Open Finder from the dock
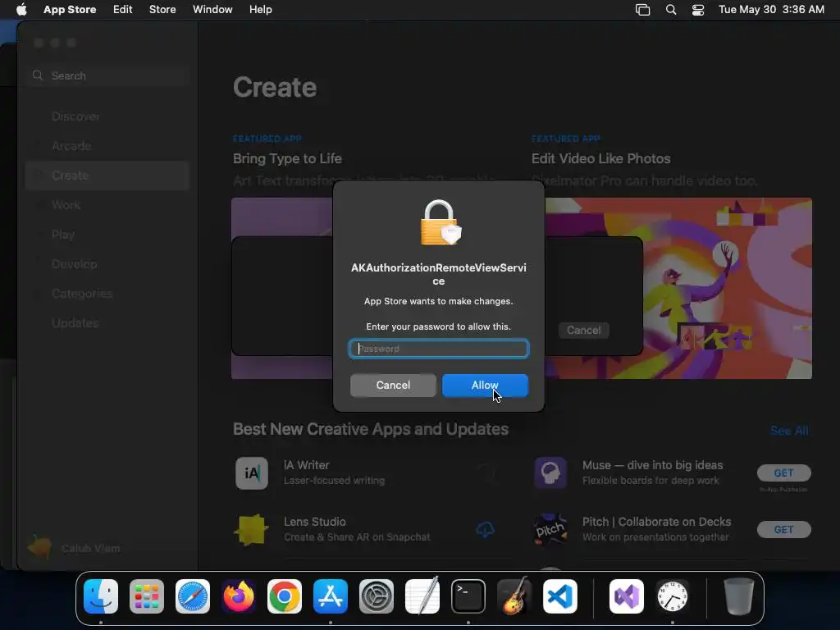 (101, 596)
